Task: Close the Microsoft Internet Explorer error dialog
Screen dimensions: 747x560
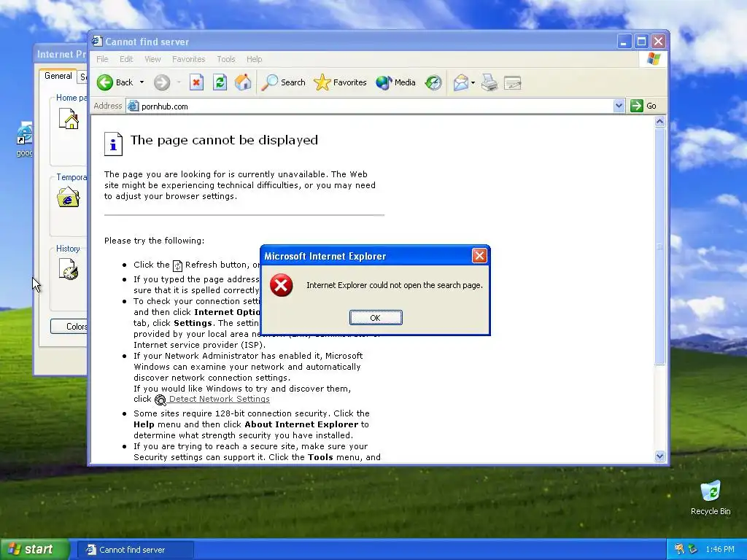Action: tap(479, 256)
